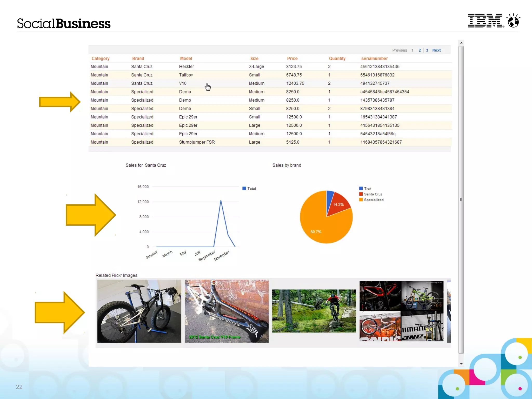Click the orange 80.7% pie slice
532x399 pixels.
(x=320, y=229)
